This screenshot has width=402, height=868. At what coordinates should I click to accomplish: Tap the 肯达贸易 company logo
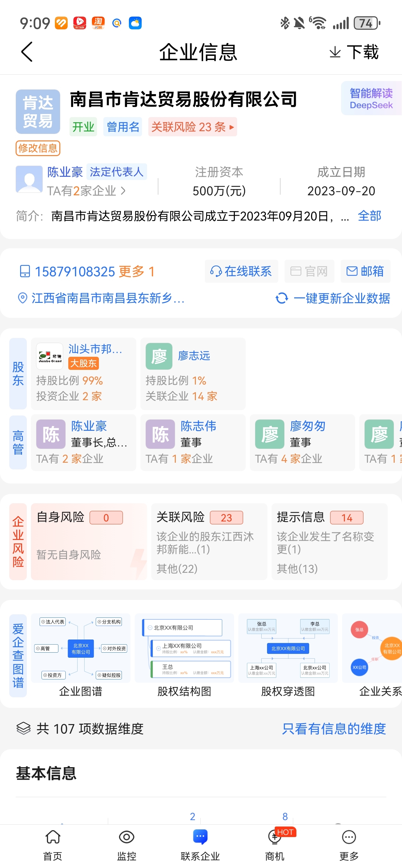pyautogui.click(x=38, y=112)
